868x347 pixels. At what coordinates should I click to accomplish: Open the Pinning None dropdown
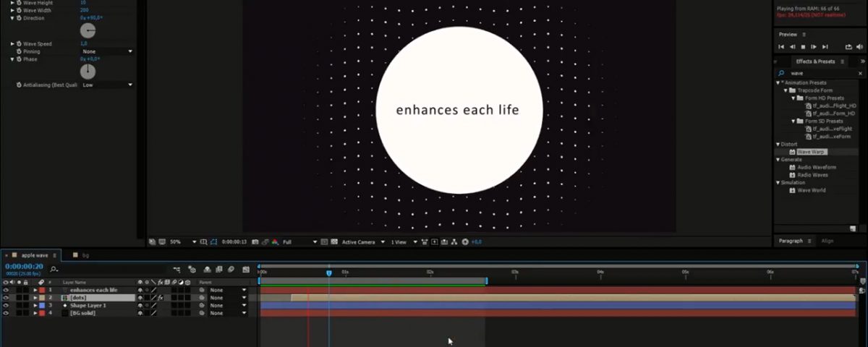[x=107, y=51]
